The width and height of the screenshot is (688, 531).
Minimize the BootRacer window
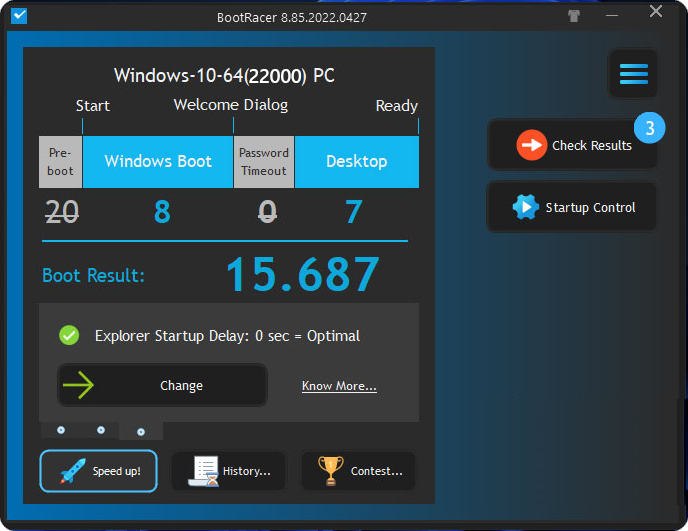point(612,16)
